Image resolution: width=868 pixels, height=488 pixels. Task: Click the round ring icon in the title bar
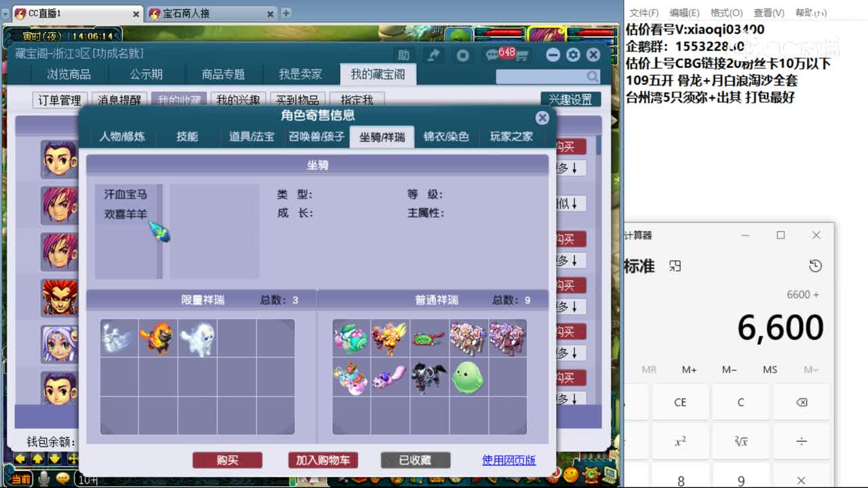463,54
